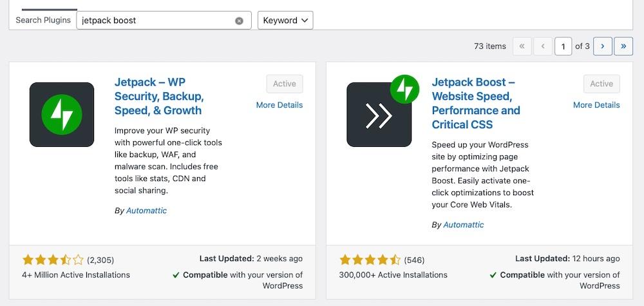The image size is (644, 306).
Task: Click 300,000+ Active Installations text
Action: pyautogui.click(x=393, y=275)
